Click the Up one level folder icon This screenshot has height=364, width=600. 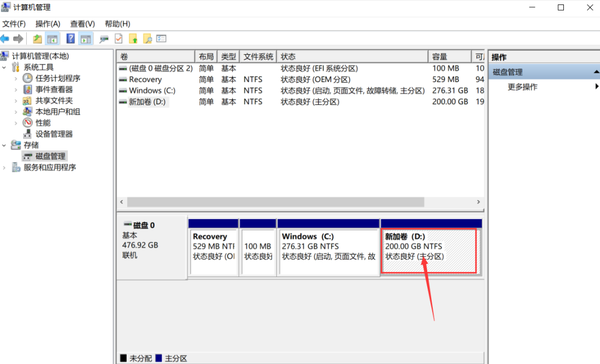37,39
